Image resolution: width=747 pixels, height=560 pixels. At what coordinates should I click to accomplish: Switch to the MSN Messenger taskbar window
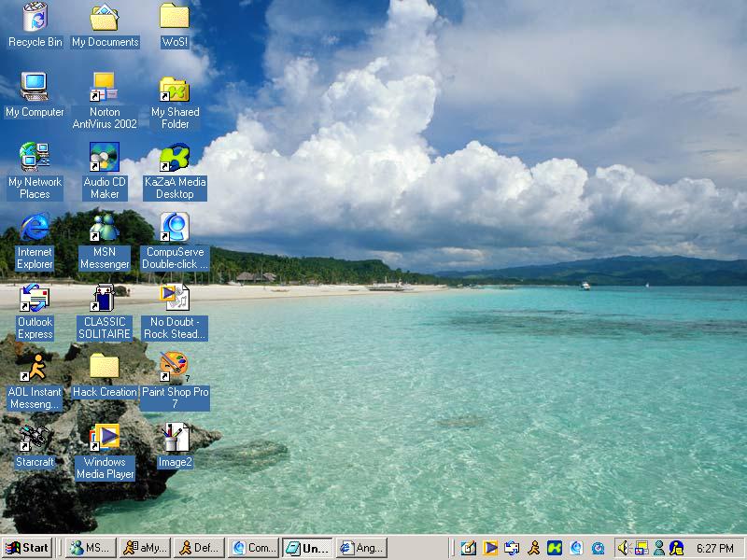coord(90,548)
